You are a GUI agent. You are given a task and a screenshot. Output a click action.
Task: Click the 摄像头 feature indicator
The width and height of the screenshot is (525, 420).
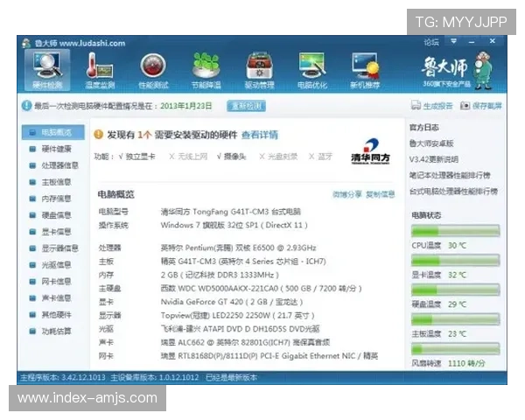click(231, 157)
